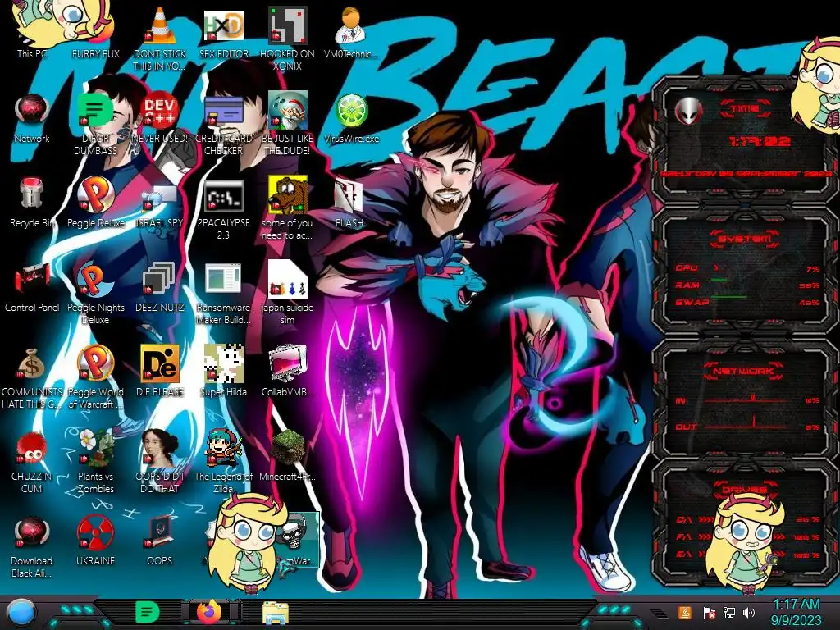Open the dog icon 'some of you need'

[x=287, y=209]
